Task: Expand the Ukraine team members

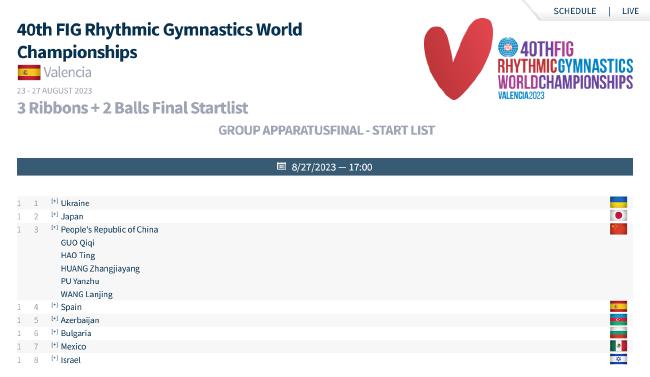Action: 55,202
